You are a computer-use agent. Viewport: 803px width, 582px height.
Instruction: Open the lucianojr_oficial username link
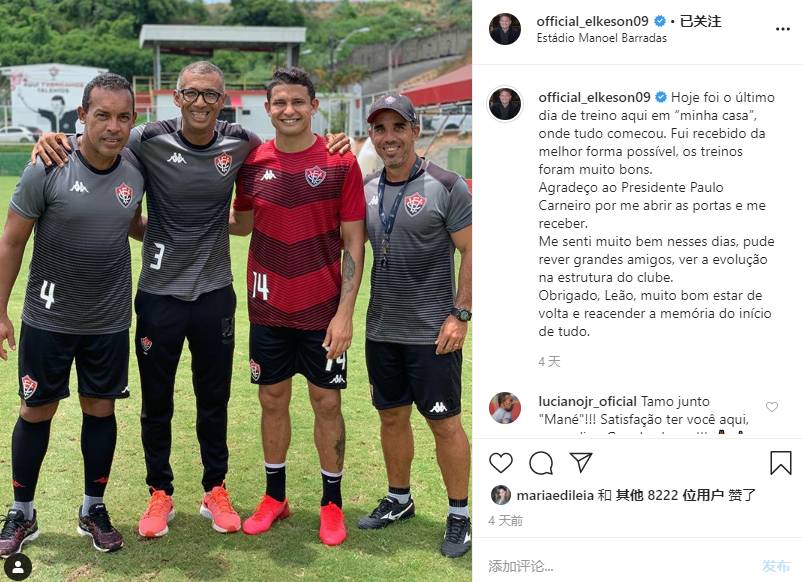pos(587,401)
